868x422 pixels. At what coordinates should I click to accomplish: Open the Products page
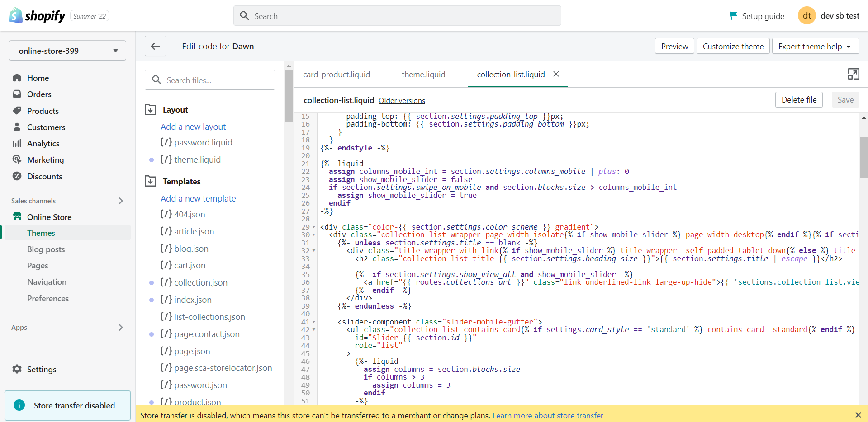click(43, 111)
